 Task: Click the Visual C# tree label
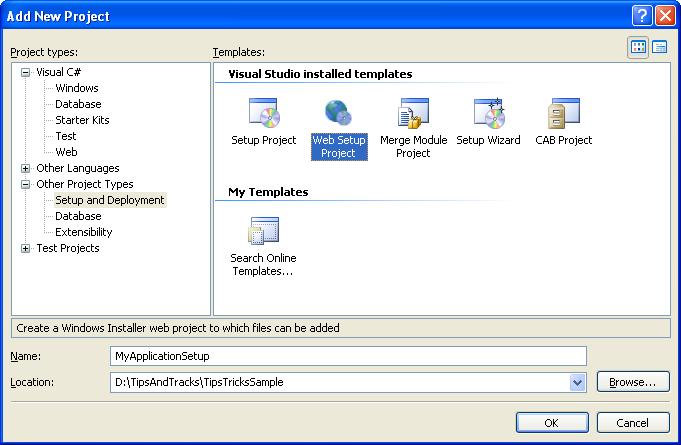click(x=58, y=72)
